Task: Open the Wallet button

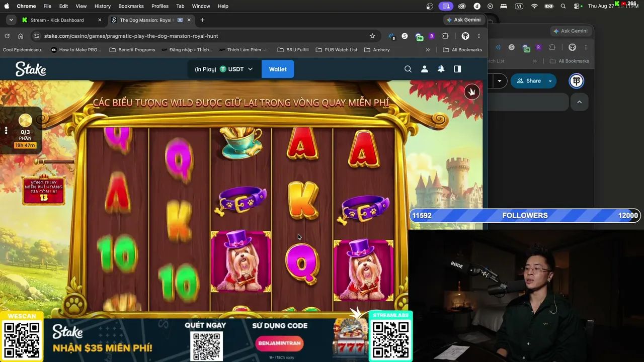Action: tap(278, 69)
